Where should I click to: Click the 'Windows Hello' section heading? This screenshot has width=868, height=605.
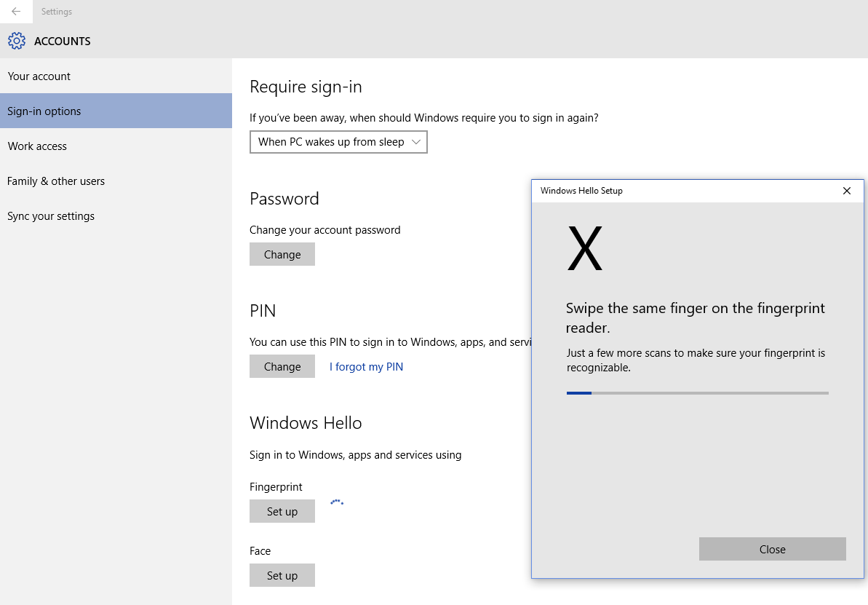click(306, 423)
